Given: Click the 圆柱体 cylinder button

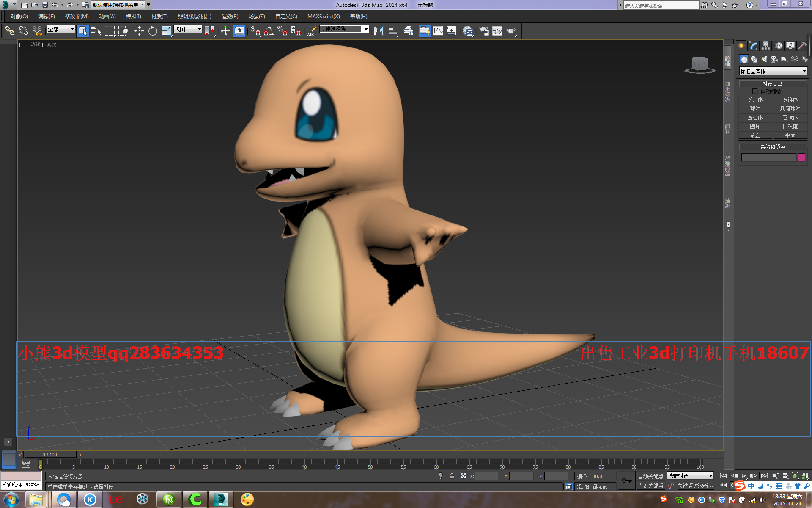Looking at the screenshot, I should click(755, 117).
